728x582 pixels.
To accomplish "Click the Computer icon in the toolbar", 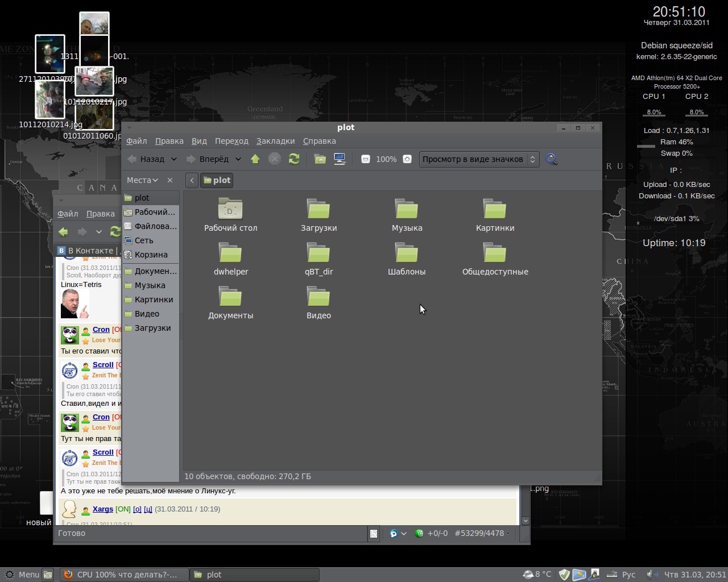I will click(340, 159).
